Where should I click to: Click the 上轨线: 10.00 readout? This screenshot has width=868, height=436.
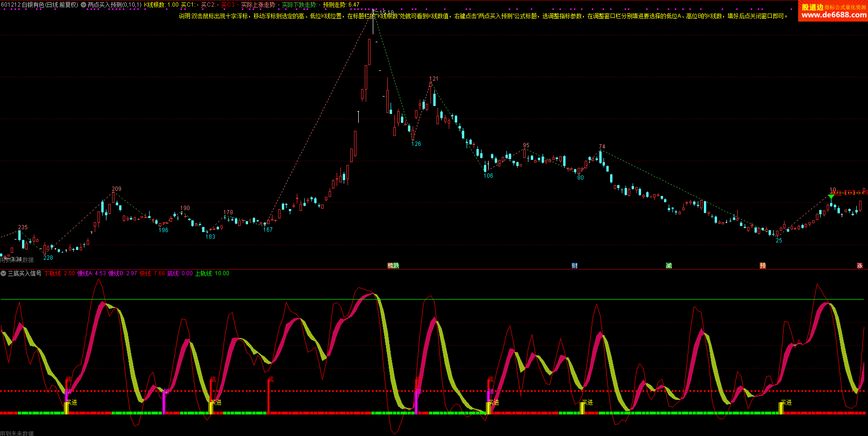[x=212, y=273]
